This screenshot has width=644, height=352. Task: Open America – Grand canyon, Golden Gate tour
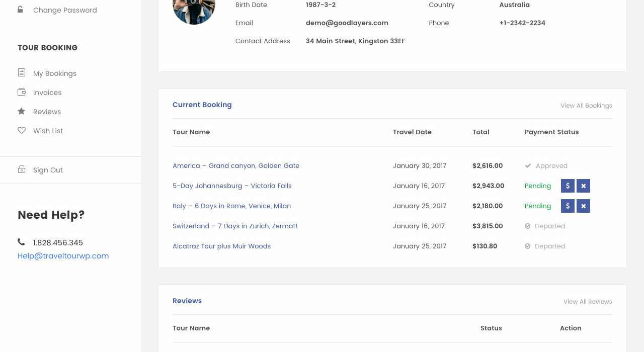236,166
